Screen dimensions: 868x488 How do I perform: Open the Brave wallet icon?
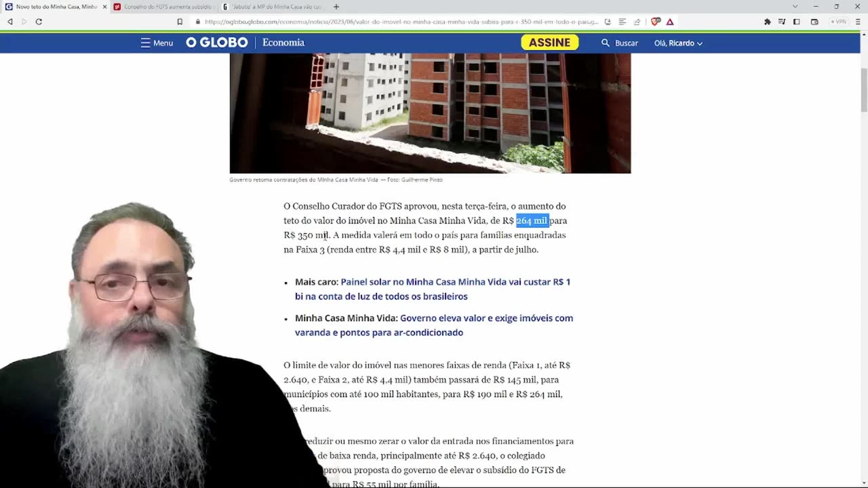tap(814, 22)
